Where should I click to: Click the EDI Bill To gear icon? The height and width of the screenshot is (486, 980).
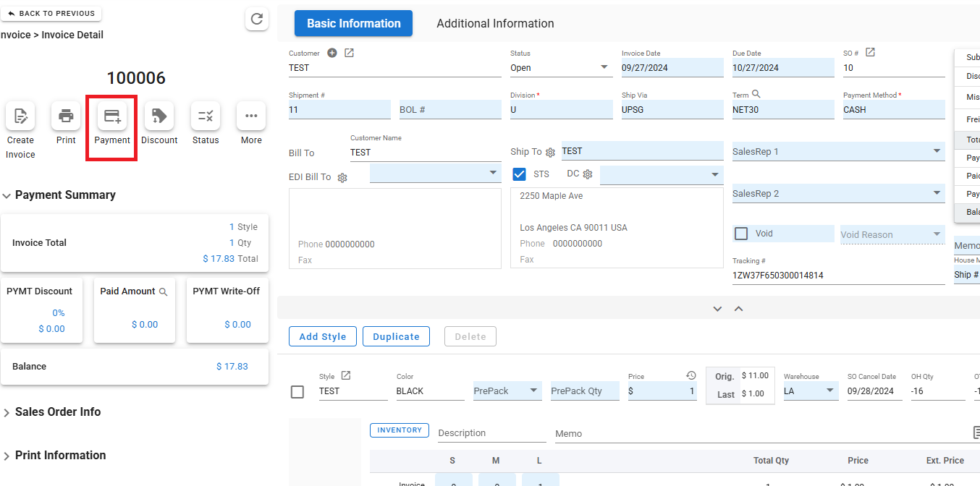tap(342, 177)
